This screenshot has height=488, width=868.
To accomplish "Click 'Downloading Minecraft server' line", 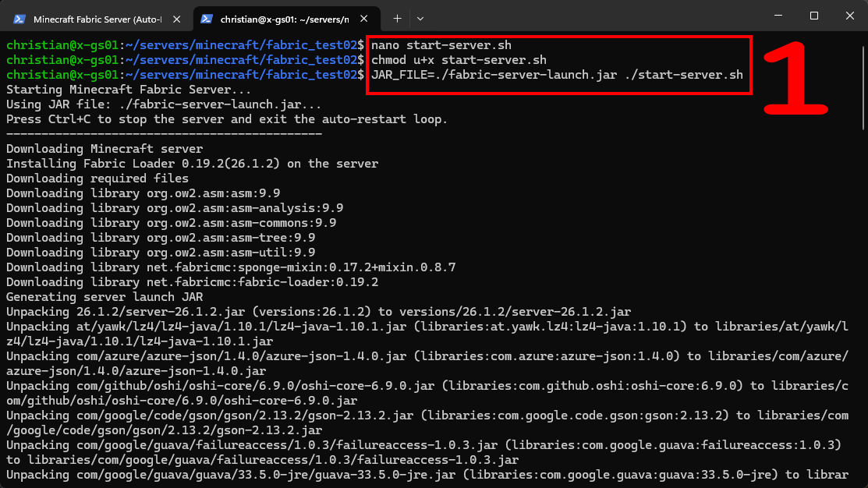I will [x=105, y=149].
